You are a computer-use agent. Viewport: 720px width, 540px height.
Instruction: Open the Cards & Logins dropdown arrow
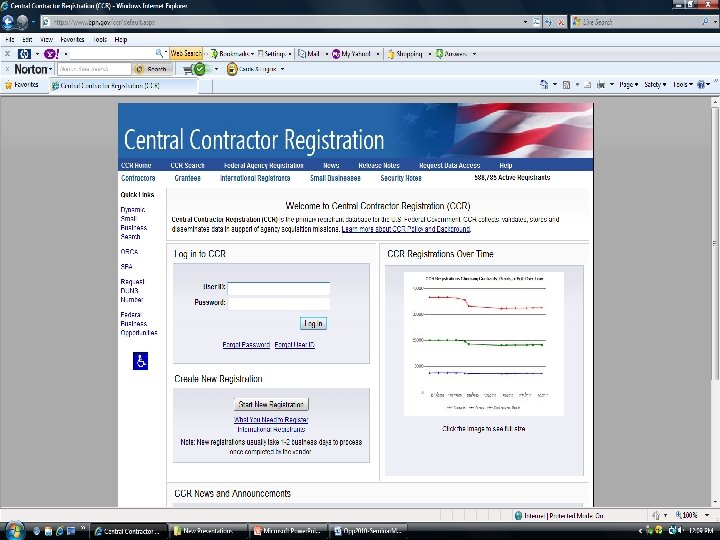[x=282, y=69]
